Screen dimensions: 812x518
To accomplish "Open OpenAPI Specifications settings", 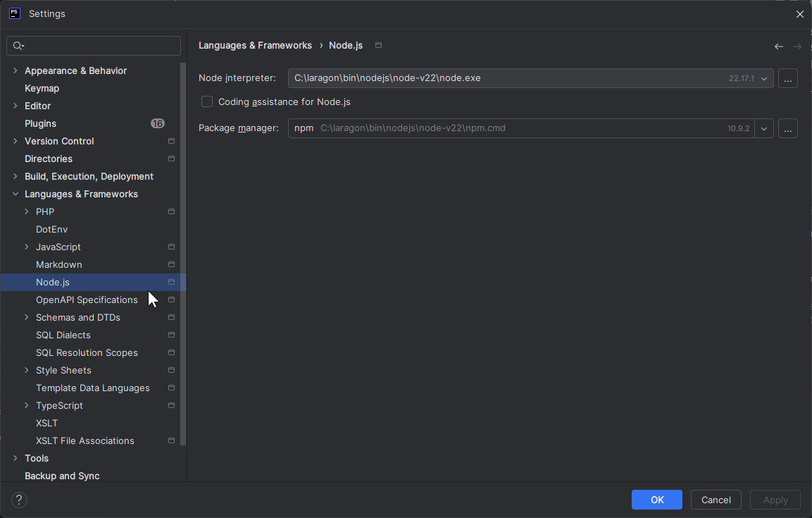I will (87, 300).
